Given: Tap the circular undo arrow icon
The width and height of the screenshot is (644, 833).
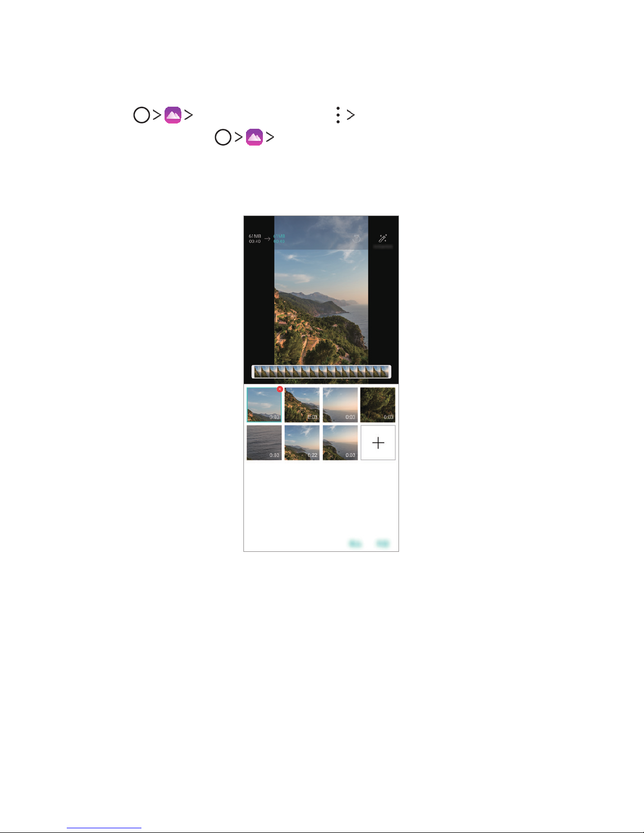Looking at the screenshot, I should 356,239.
